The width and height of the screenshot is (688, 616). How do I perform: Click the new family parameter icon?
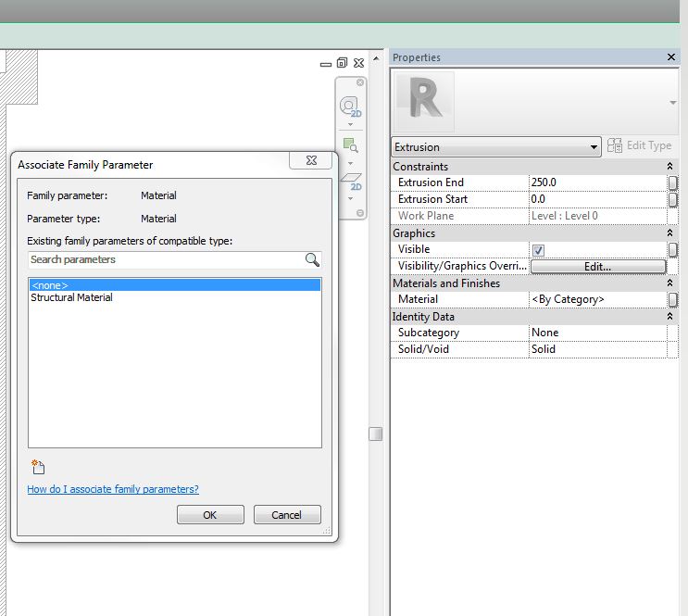(38, 467)
